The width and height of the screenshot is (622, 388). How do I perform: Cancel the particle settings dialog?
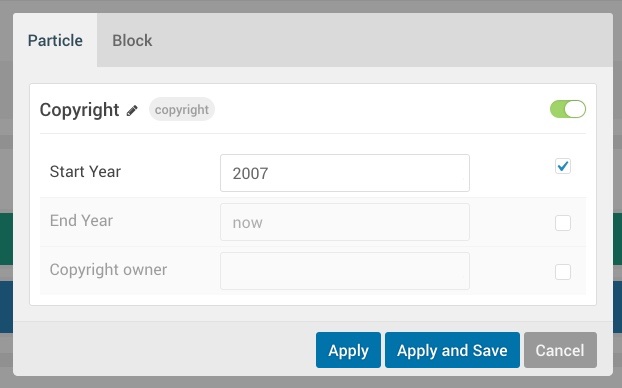(x=560, y=350)
